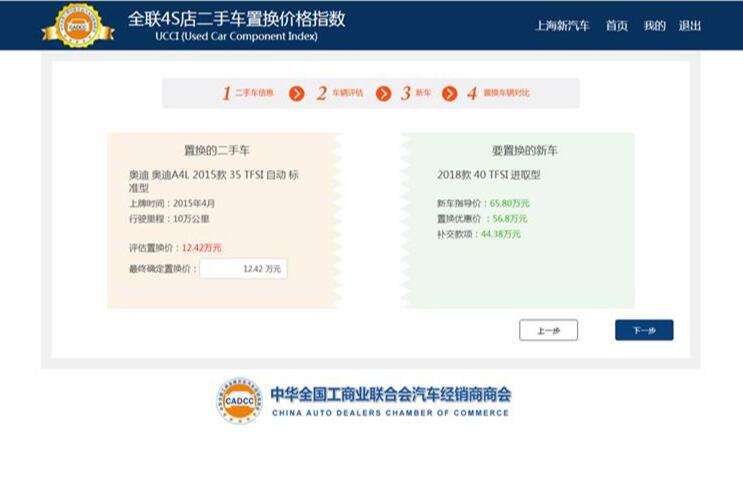Select step 2 车辆评估
Image resolution: width=743 pixels, height=496 pixels.
pos(340,93)
